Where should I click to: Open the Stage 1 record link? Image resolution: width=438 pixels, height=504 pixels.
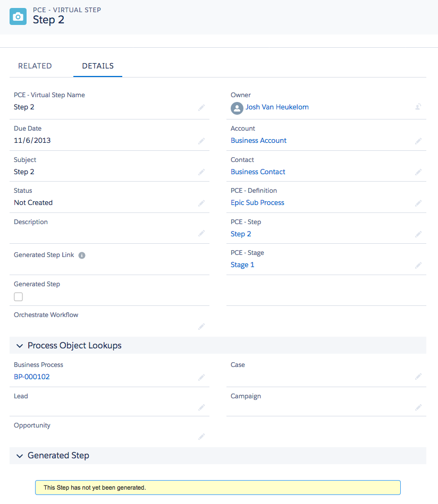coord(242,264)
